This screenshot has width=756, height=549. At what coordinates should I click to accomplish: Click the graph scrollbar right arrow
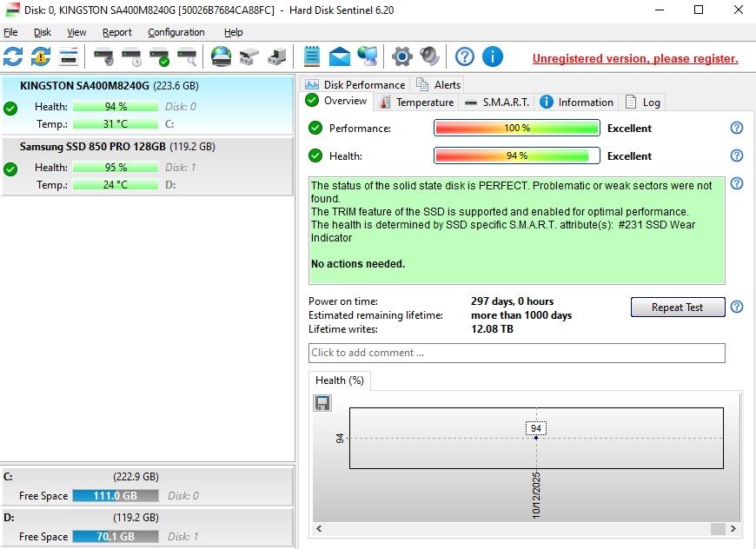733,528
